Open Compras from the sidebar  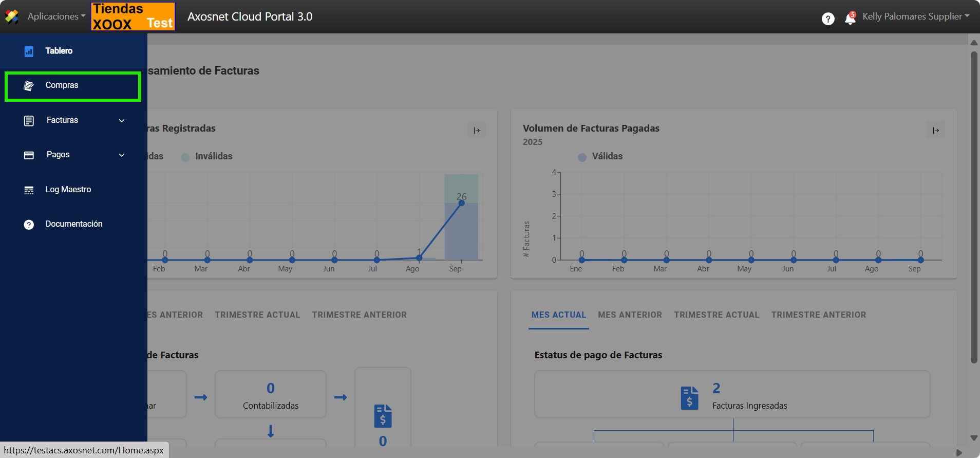point(62,85)
